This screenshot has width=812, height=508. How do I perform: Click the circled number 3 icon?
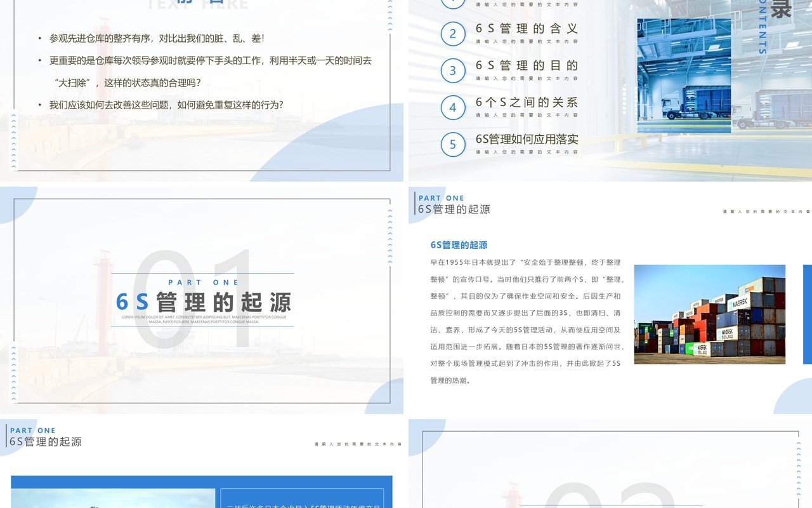pyautogui.click(x=453, y=70)
